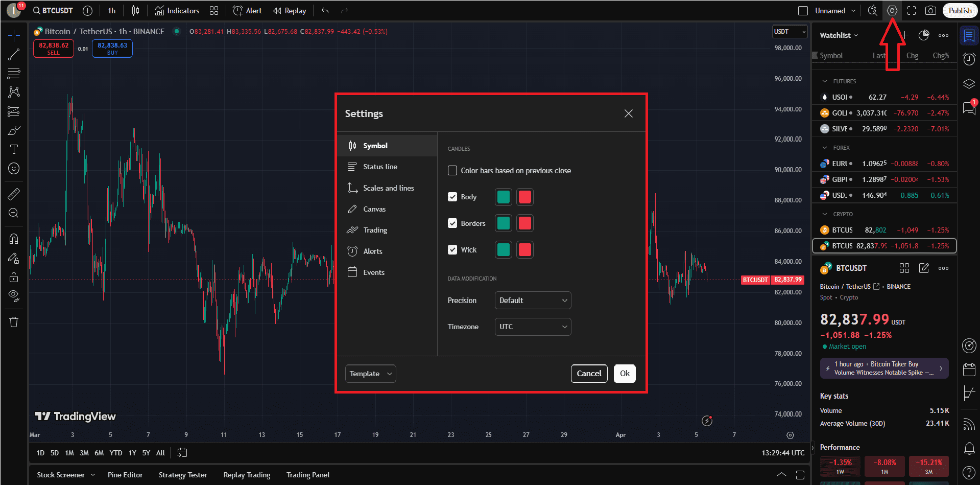Image resolution: width=980 pixels, height=485 pixels.
Task: Change Wick up color green swatch
Action: point(503,250)
